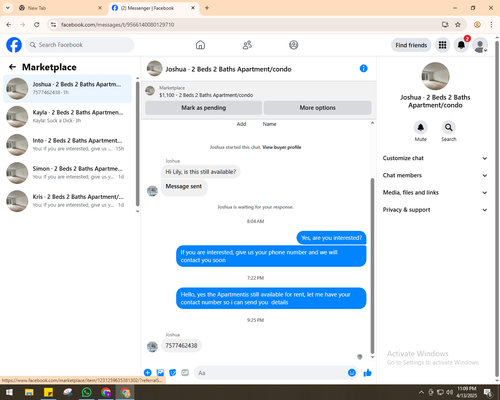500x400 pixels.
Task: Open the Friends icon in top navigation
Action: coord(247,45)
